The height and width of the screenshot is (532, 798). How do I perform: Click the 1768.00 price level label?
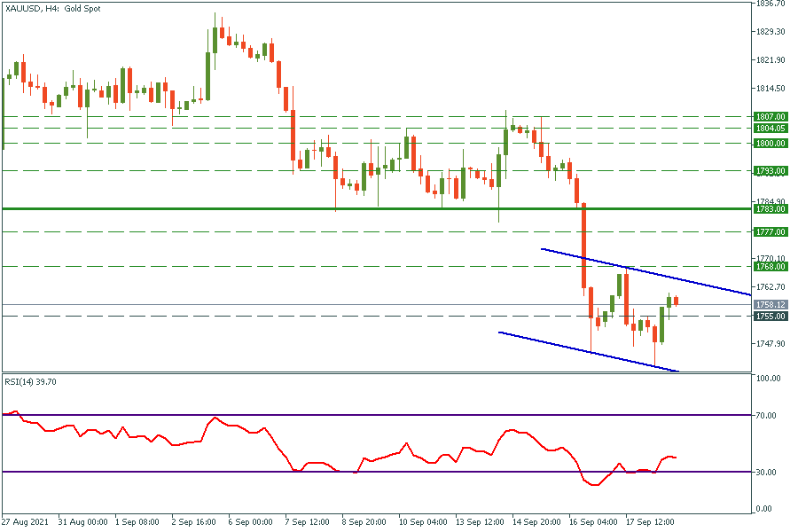[x=770, y=266]
